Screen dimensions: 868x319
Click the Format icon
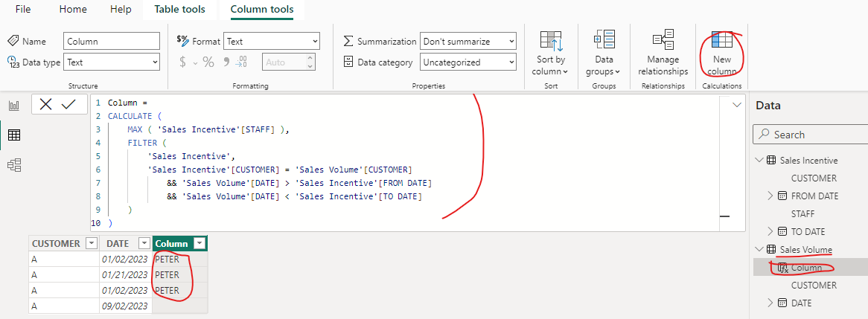coord(182,40)
